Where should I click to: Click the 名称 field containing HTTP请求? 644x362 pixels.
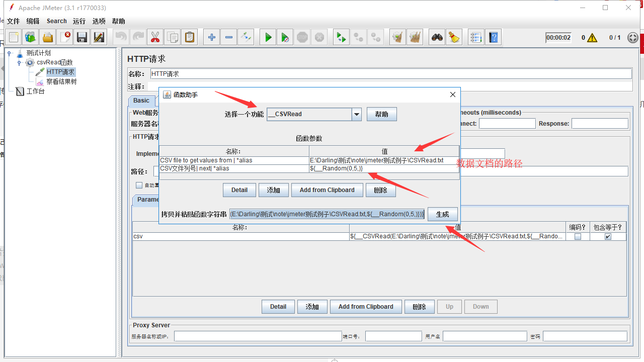click(x=391, y=74)
